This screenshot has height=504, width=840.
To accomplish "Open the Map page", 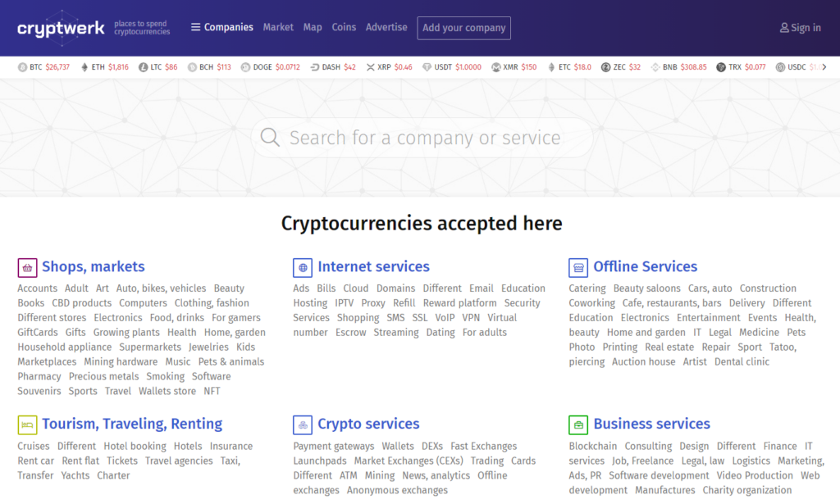I will pyautogui.click(x=313, y=27).
